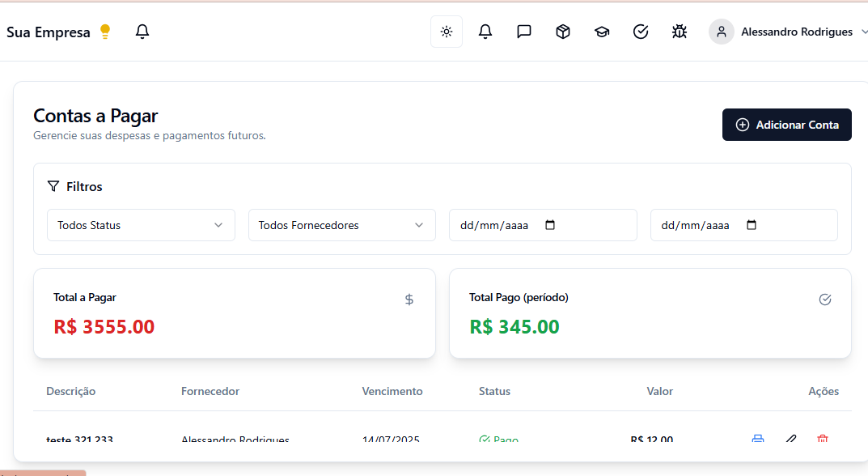
Task: Click the Vencimento column header
Action: [392, 391]
